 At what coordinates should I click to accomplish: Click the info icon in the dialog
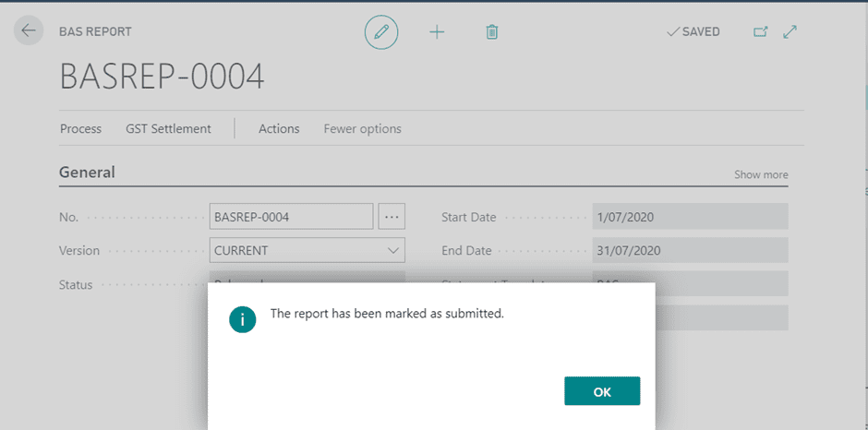[x=243, y=318]
